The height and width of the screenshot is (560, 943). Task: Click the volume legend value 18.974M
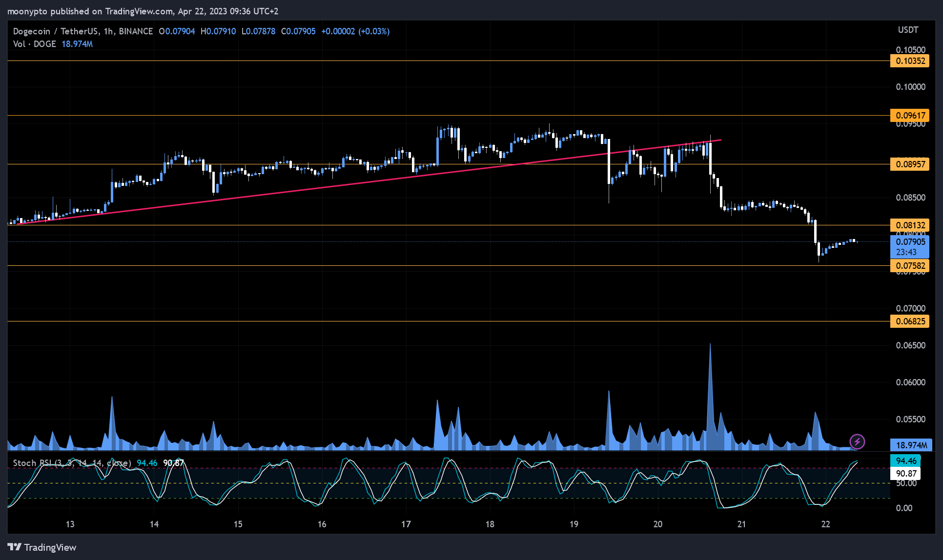(77, 44)
